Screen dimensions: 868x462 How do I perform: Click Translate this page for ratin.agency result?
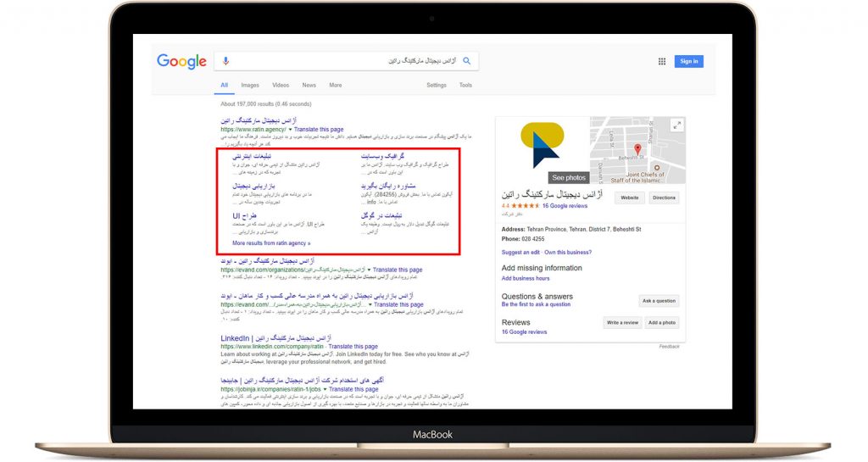tap(319, 130)
